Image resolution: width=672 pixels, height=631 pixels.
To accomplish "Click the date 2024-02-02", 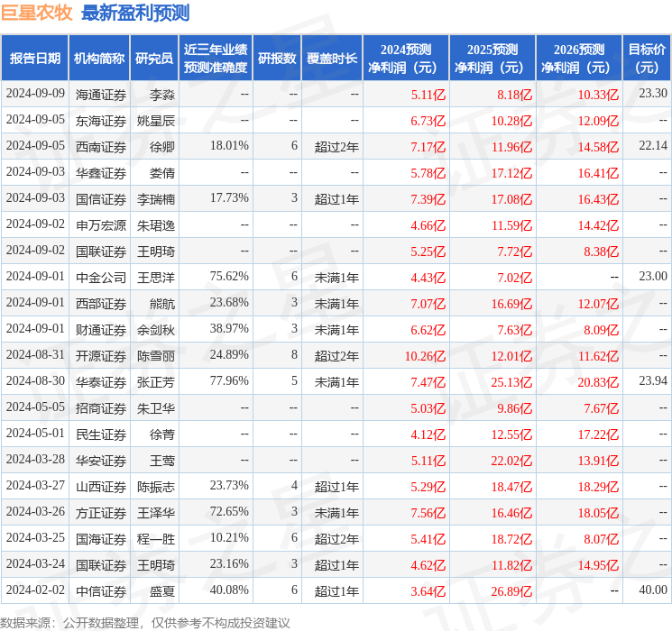I will (x=35, y=590).
